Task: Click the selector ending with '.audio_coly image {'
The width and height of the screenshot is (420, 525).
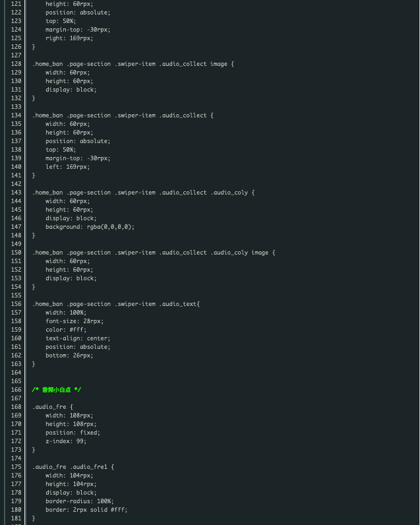Action: click(x=154, y=253)
